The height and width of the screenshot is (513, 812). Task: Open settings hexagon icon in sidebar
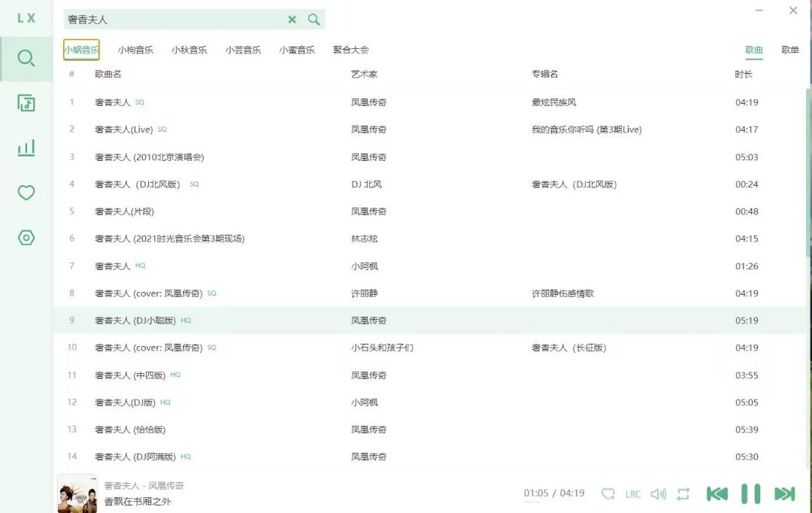26,238
